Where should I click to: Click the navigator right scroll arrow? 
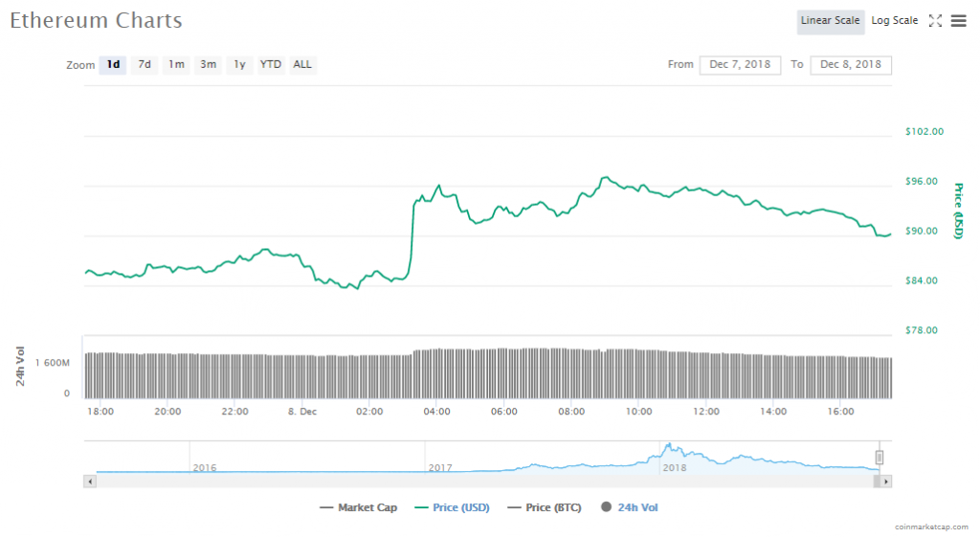tap(886, 481)
